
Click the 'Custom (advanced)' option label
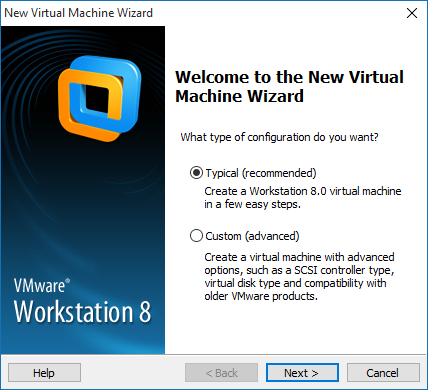tap(252, 236)
